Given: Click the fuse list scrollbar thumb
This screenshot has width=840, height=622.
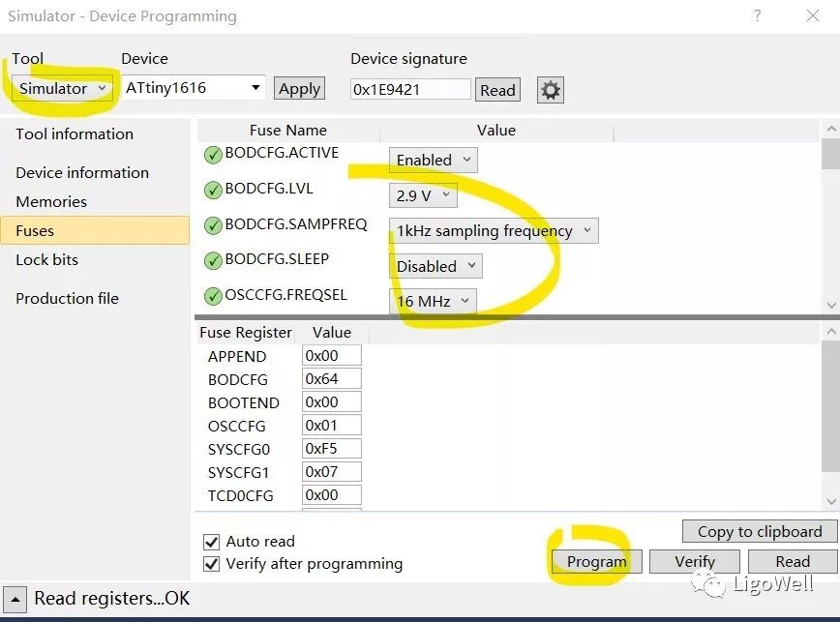Looking at the screenshot, I should click(x=831, y=153).
